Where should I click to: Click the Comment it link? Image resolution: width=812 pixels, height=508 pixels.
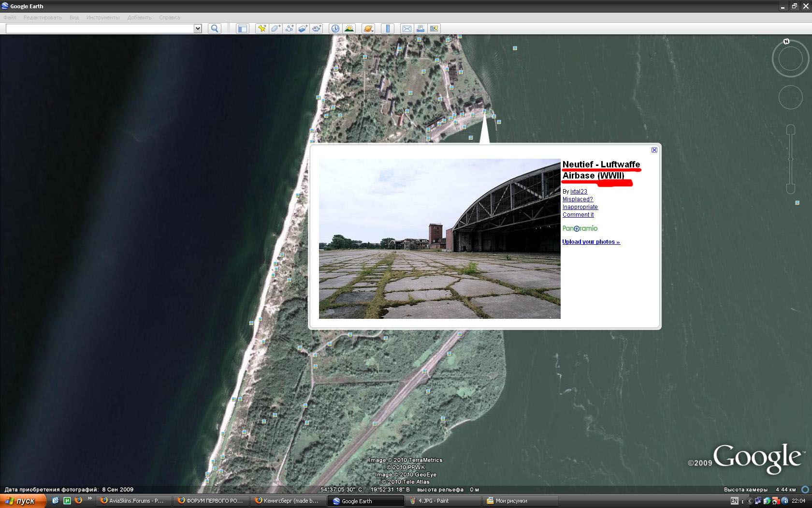pos(578,215)
